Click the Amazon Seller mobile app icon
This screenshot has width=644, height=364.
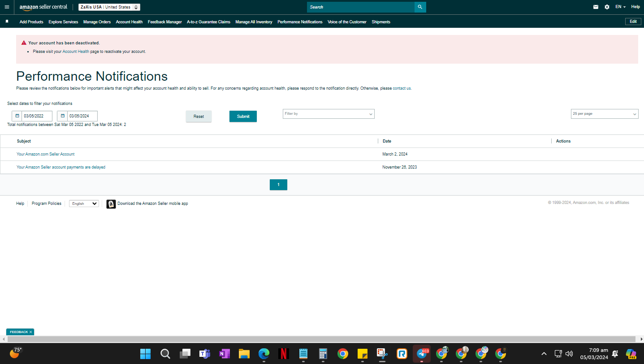(111, 204)
